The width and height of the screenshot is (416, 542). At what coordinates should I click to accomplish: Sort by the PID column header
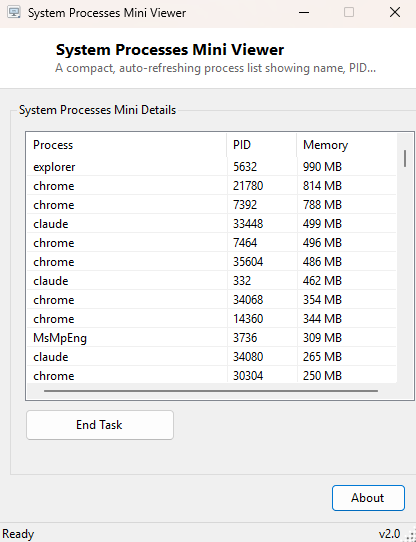pos(262,145)
